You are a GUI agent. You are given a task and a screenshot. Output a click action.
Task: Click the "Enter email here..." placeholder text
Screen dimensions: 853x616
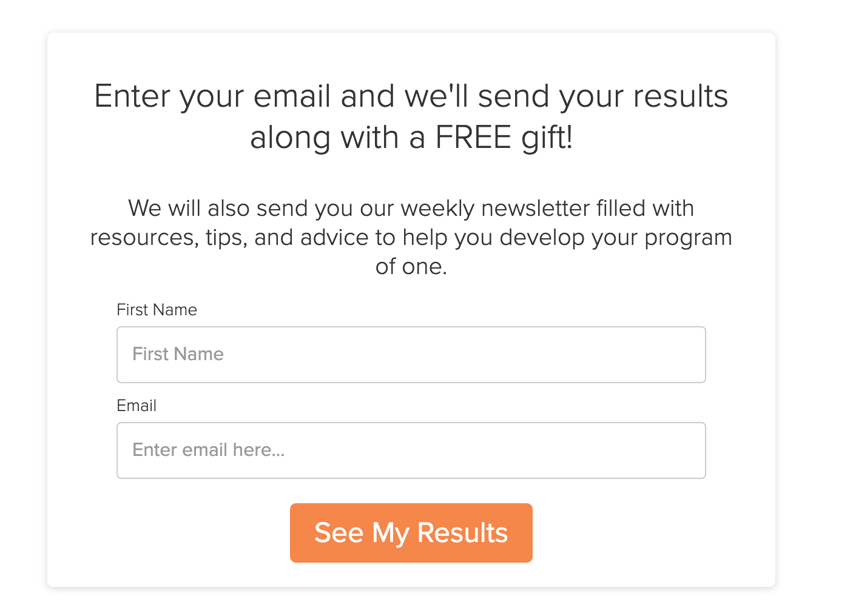tap(208, 450)
